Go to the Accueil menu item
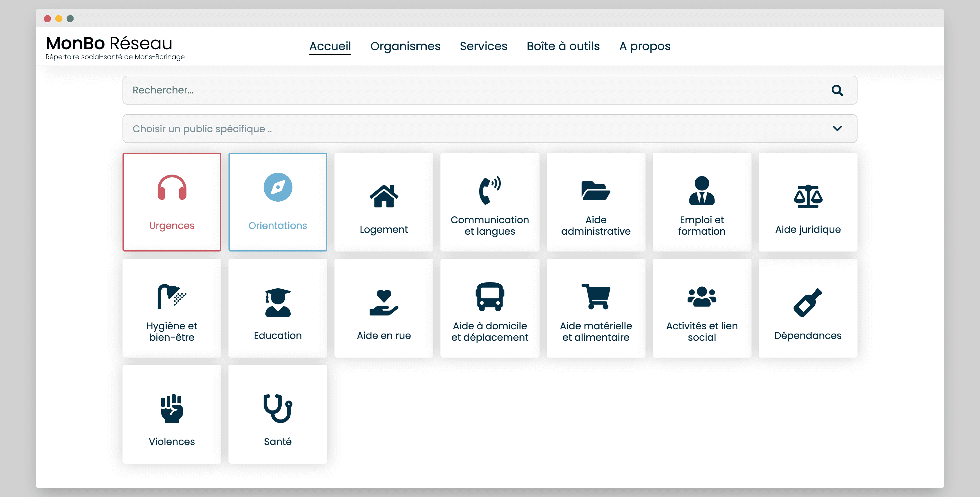Screen dimensions: 980x497 click(330, 46)
